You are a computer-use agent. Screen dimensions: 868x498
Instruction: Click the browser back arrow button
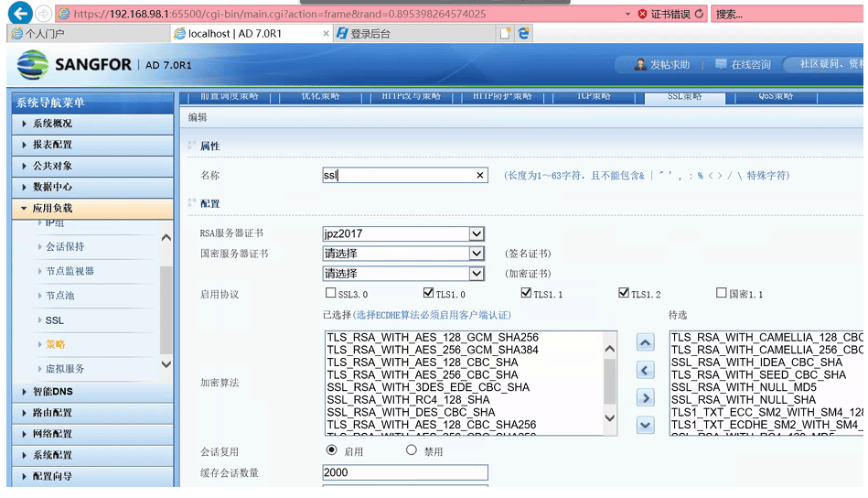pos(21,13)
